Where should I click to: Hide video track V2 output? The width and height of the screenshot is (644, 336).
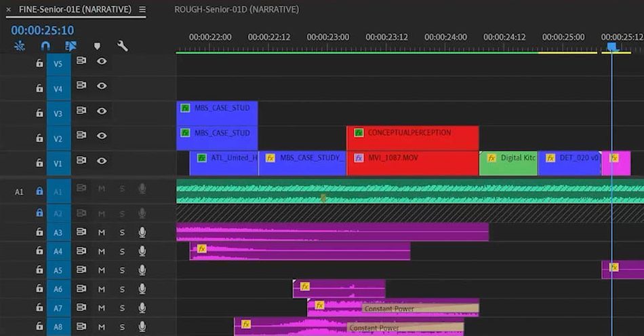pos(102,135)
